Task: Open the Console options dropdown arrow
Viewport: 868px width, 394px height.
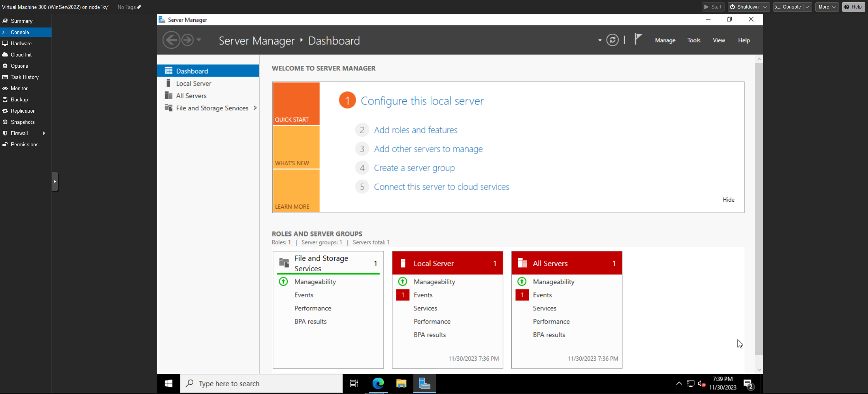Action: point(807,7)
